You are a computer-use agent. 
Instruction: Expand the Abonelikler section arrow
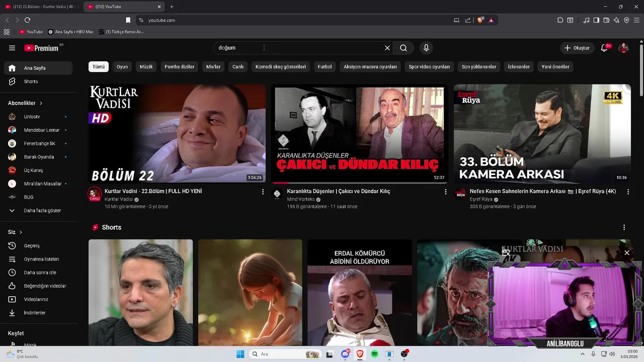point(41,103)
